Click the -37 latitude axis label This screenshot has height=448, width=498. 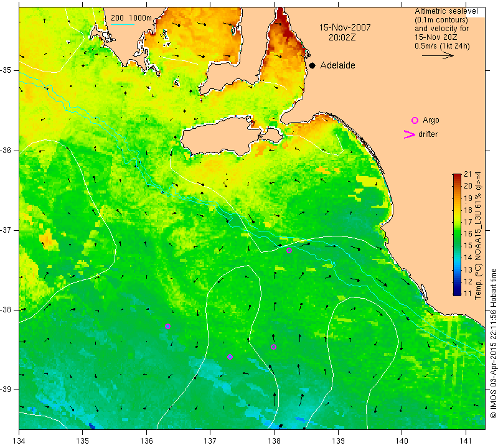[x=6, y=230]
